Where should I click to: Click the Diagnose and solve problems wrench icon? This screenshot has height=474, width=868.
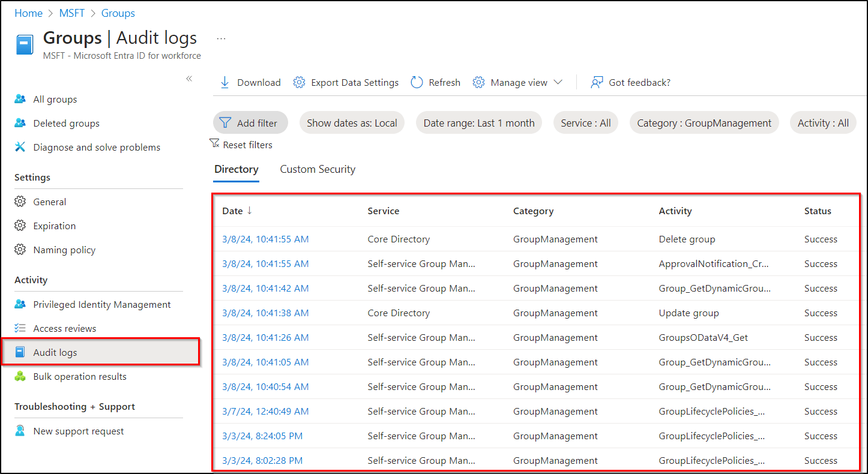20,147
